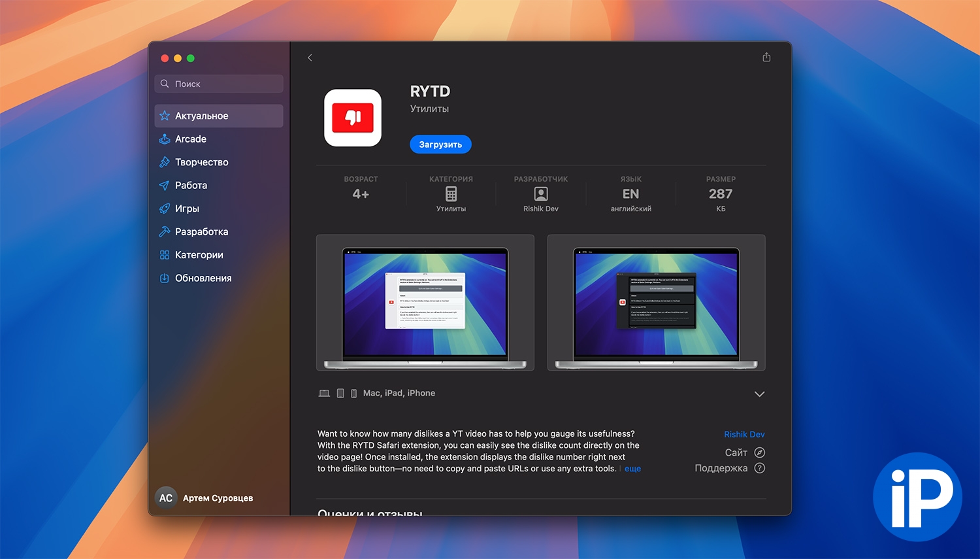The image size is (980, 559).
Task: Click the Утилиты category under RYTD title
Action: [x=429, y=109]
